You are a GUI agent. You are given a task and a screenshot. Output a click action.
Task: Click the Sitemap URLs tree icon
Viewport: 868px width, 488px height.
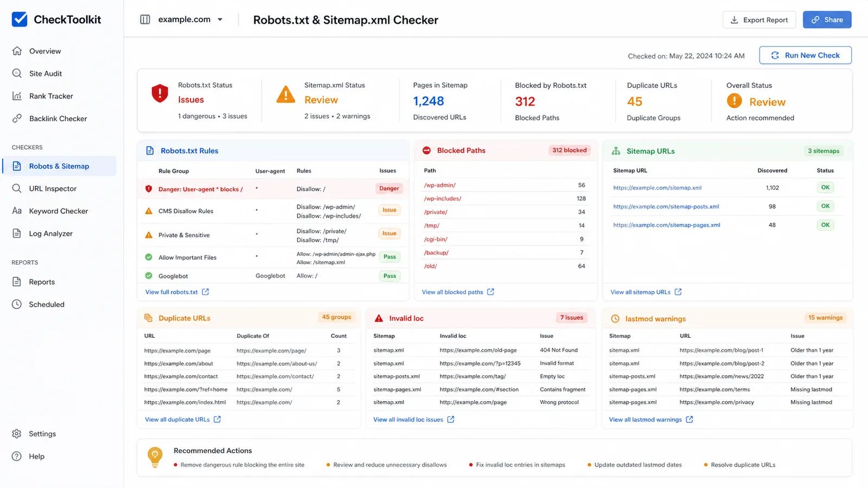tap(616, 151)
